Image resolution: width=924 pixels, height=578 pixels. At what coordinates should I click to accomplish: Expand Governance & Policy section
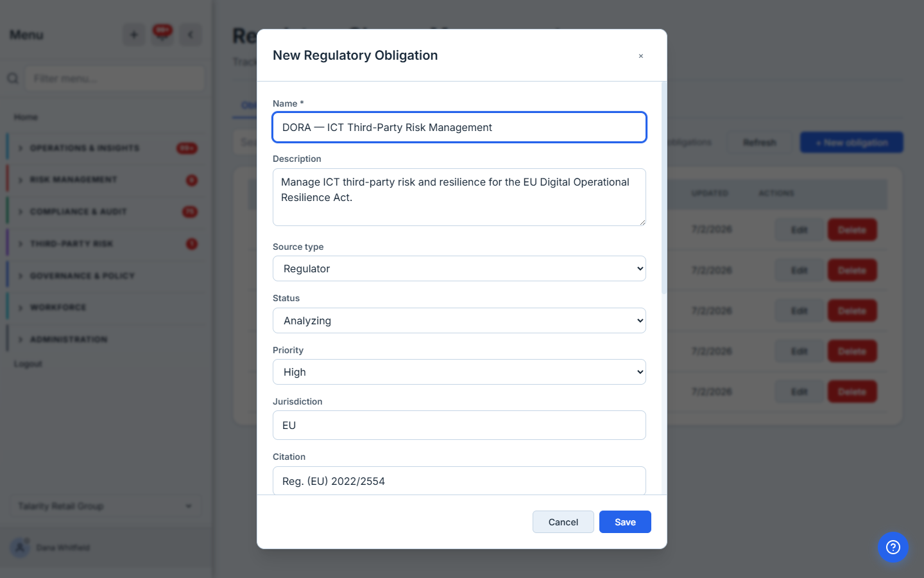coord(106,276)
